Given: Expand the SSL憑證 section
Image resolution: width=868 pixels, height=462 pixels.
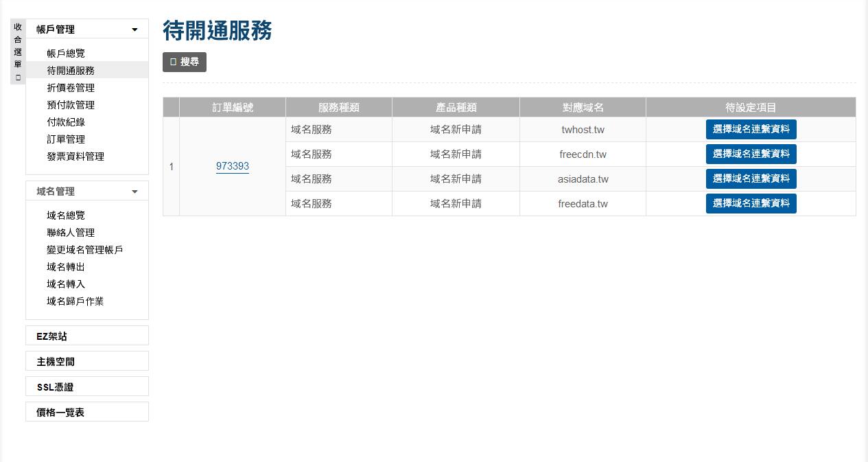Looking at the screenshot, I should click(x=87, y=386).
